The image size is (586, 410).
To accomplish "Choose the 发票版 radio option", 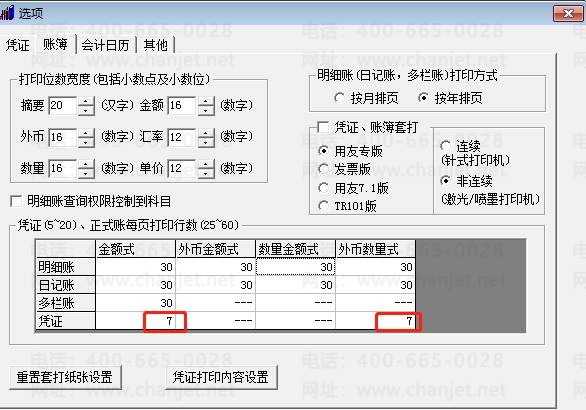I will [x=323, y=169].
